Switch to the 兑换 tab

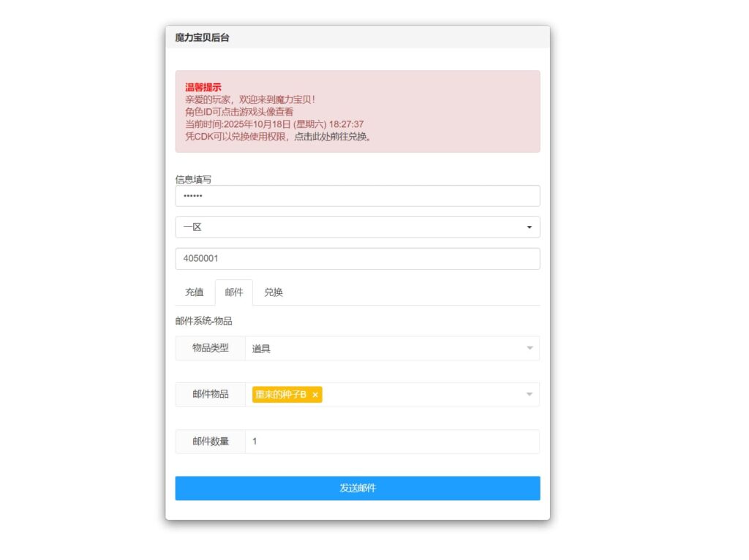[x=274, y=292]
